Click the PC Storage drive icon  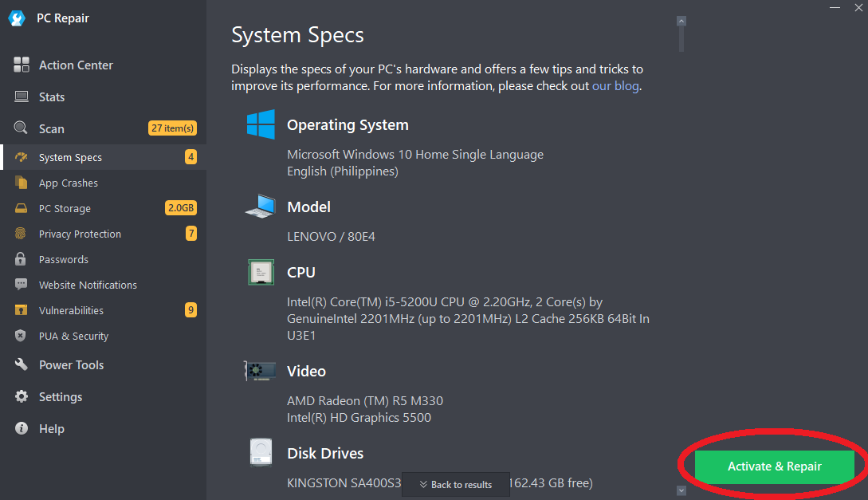tap(21, 208)
